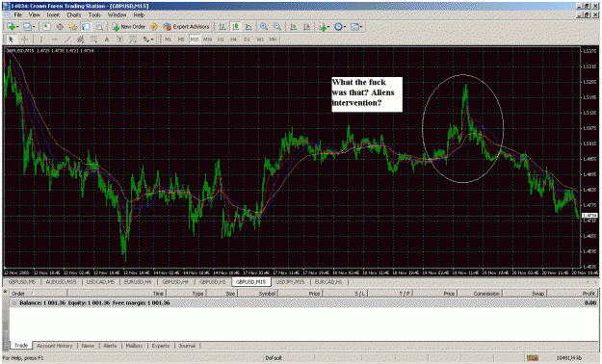Open the MetaEditor icon
Viewport: 602px width, 364px height.
point(153,27)
